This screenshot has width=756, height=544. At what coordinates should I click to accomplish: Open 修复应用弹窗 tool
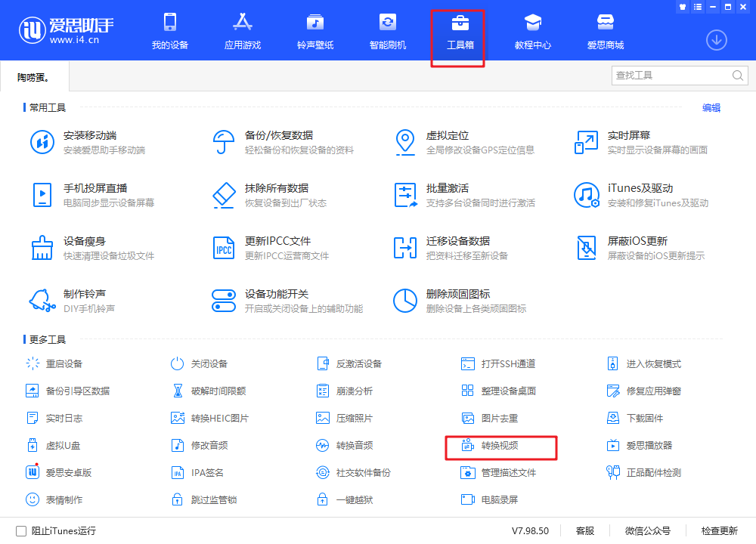(x=644, y=391)
